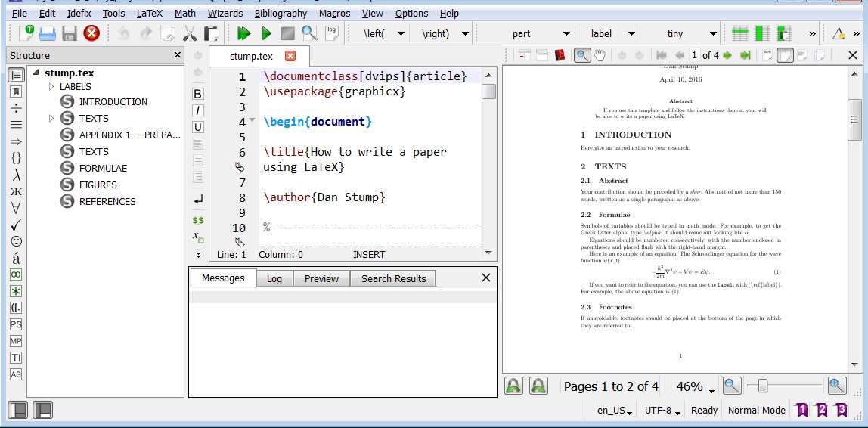Switch to the Log tab
The image size is (868, 428).
274,278
